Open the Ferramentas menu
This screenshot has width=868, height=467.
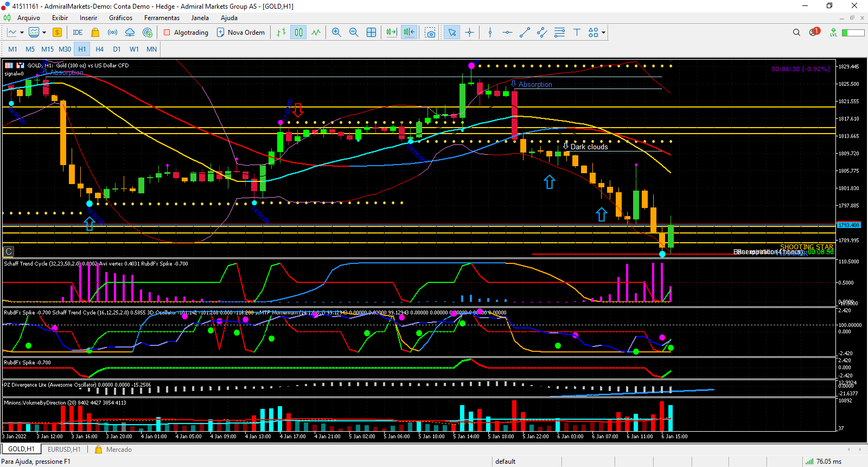click(x=162, y=18)
